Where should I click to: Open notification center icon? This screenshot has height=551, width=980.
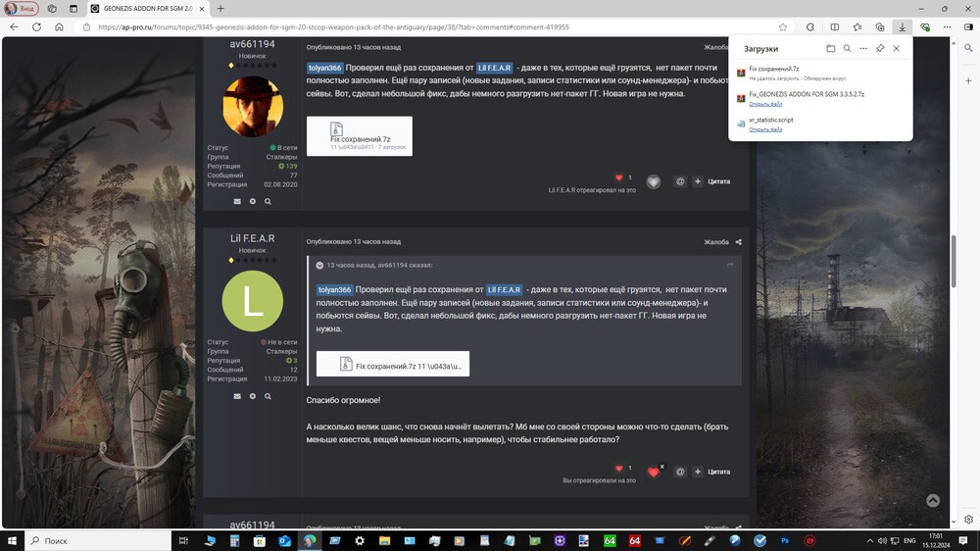[x=963, y=540]
